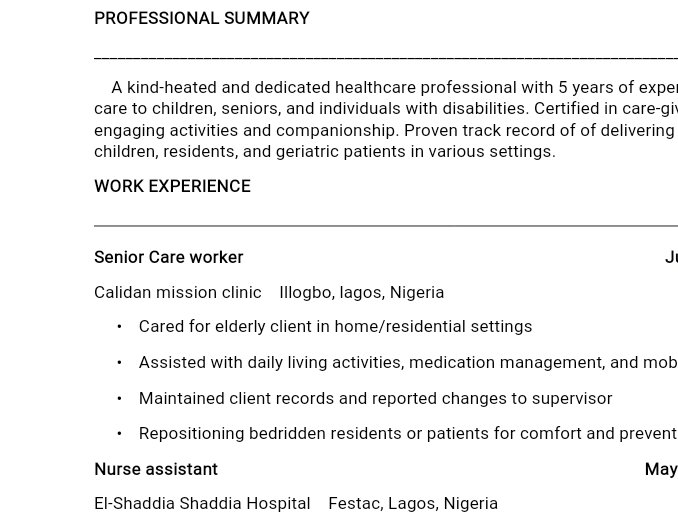The width and height of the screenshot is (678, 532).
Task: Click the "Cared for elderly client" bullet line
Action: 335,326
